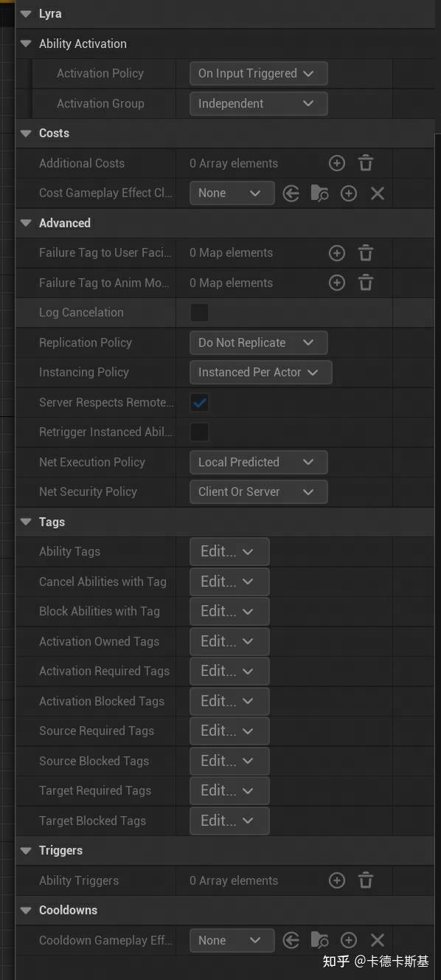Viewport: 441px width, 980px height.
Task: Select the Ability Triggers property label
Action: (x=79, y=880)
